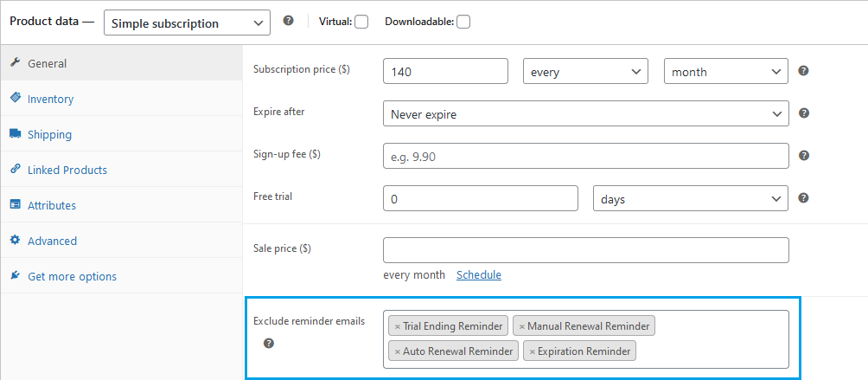The image size is (868, 380).
Task: Enable the Virtual checkbox
Action: tap(361, 22)
